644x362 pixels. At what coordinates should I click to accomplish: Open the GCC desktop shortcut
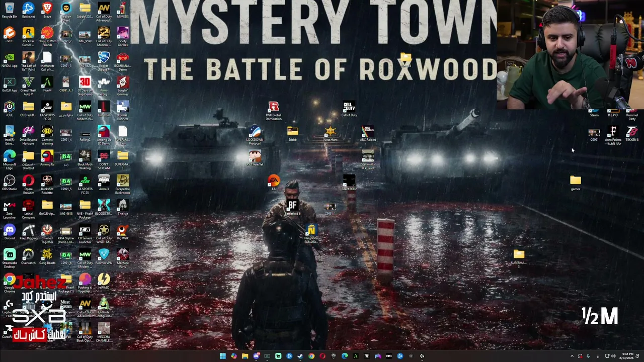10,36
